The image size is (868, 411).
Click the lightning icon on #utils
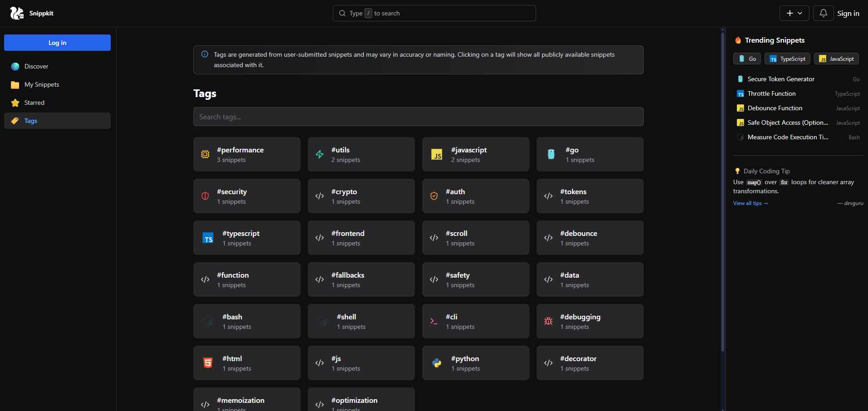[320, 154]
